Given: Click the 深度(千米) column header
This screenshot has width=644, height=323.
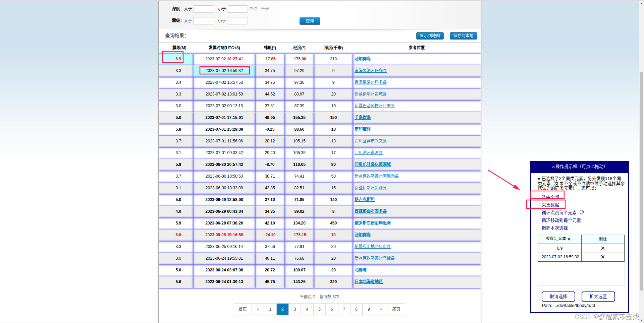Looking at the screenshot, I should click(333, 48).
